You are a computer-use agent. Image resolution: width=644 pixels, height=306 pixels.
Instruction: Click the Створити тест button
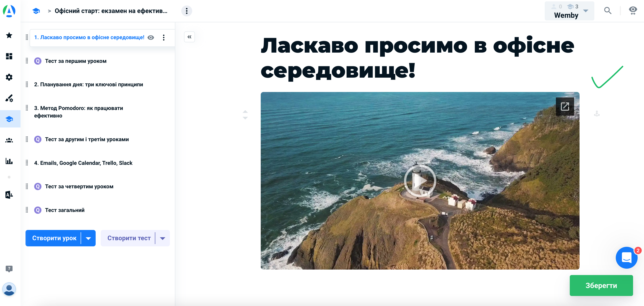tap(128, 238)
